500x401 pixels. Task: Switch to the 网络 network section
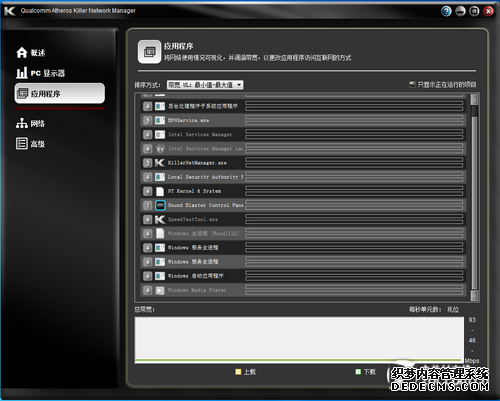pyautogui.click(x=30, y=123)
